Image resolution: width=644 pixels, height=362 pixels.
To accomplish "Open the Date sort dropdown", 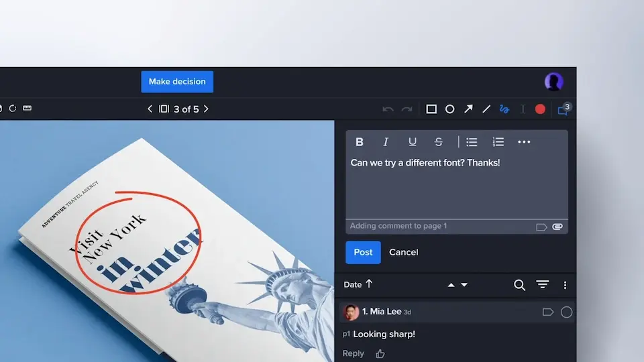I will (358, 285).
